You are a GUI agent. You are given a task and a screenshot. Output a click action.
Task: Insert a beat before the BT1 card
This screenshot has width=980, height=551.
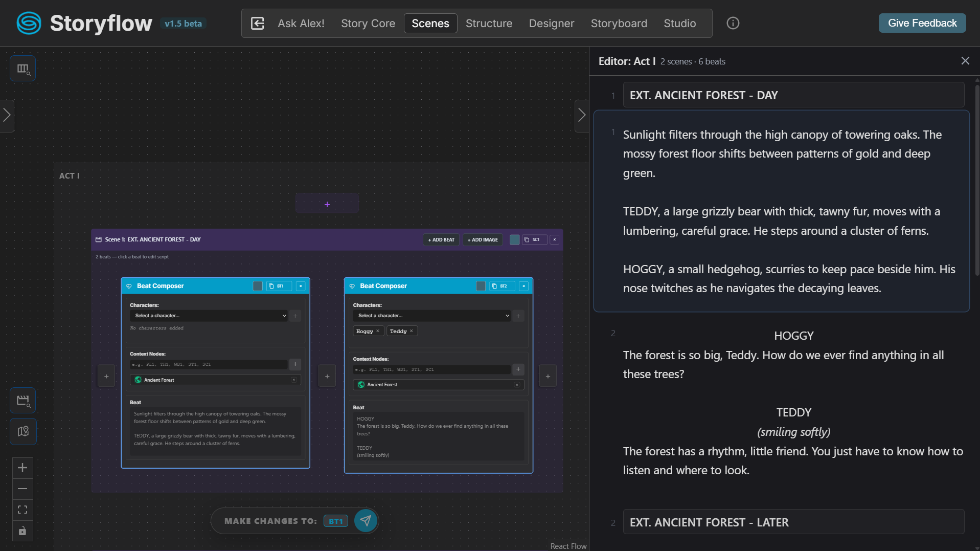tap(106, 377)
